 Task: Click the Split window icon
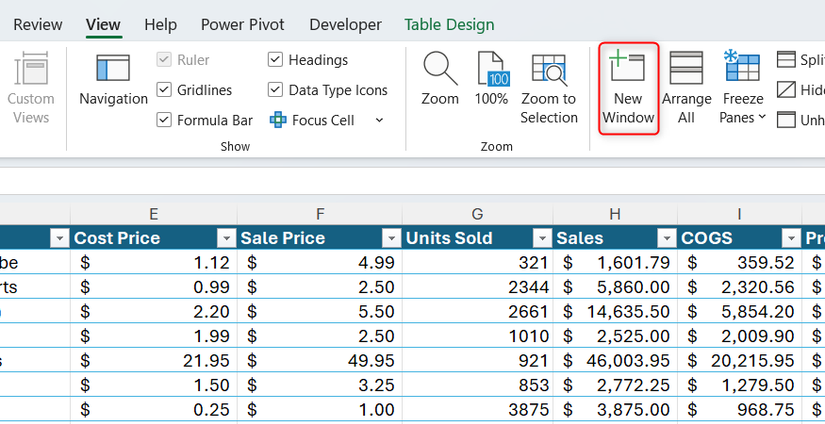click(x=786, y=60)
